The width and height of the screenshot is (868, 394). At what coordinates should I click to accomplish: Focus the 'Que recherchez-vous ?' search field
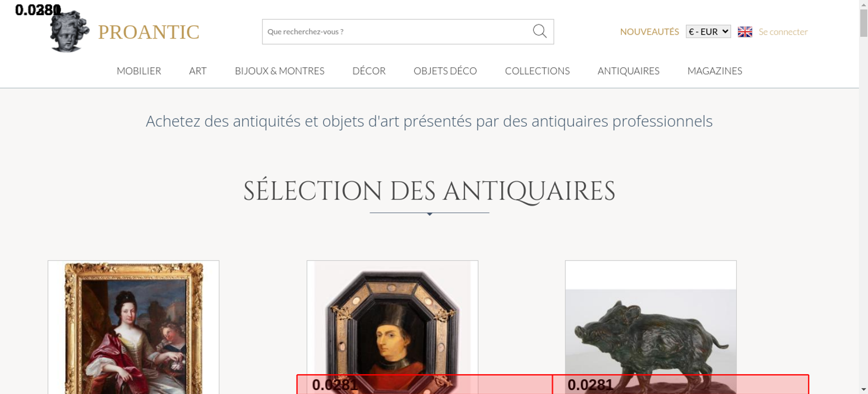coord(395,32)
